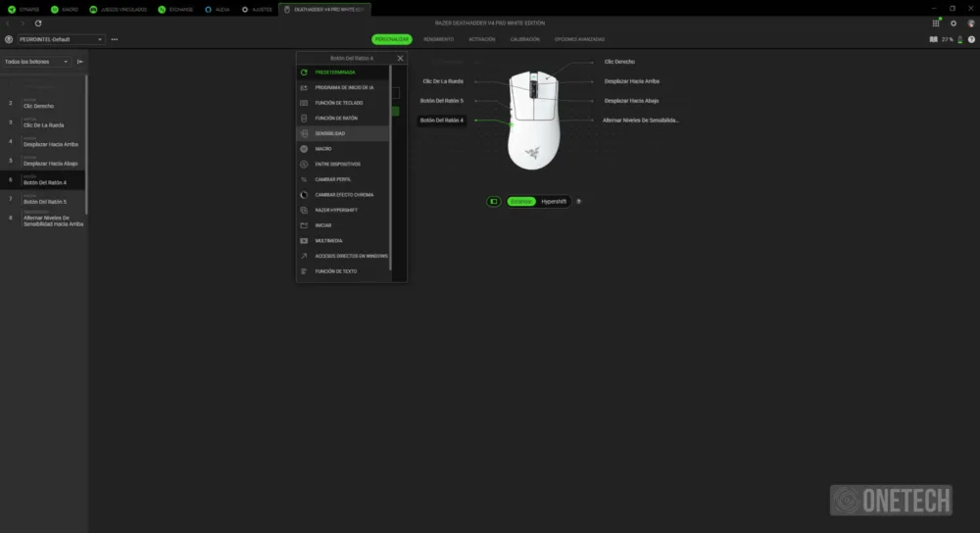
Task: Select the Personalizar tab
Action: pyautogui.click(x=392, y=39)
